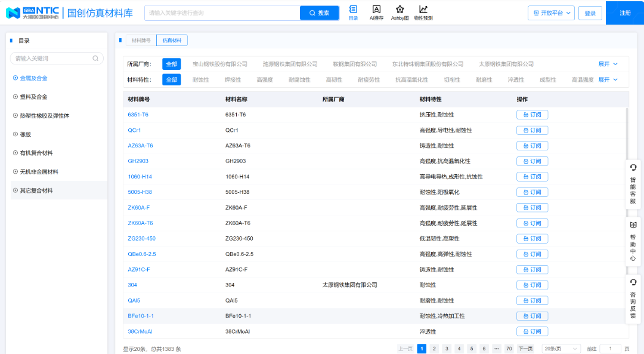This screenshot has height=354, width=644.
Task: Open the 物性预测 property prediction icon
Action: [x=423, y=13]
